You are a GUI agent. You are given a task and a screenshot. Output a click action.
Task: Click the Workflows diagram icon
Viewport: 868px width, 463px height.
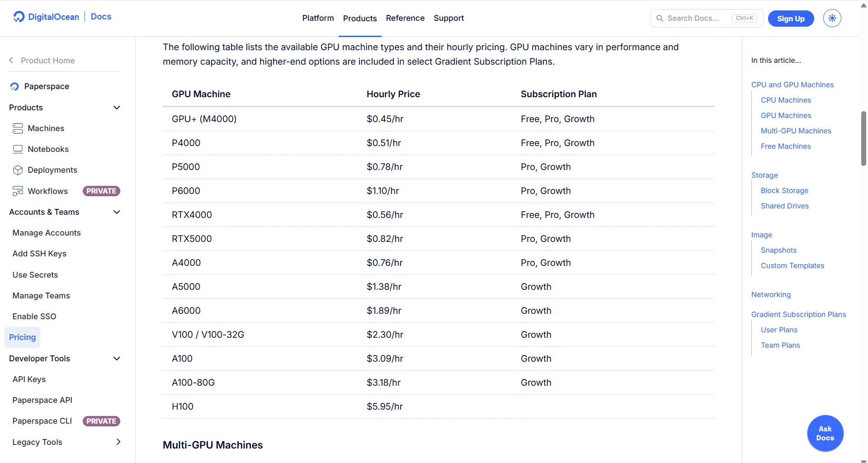click(x=18, y=191)
